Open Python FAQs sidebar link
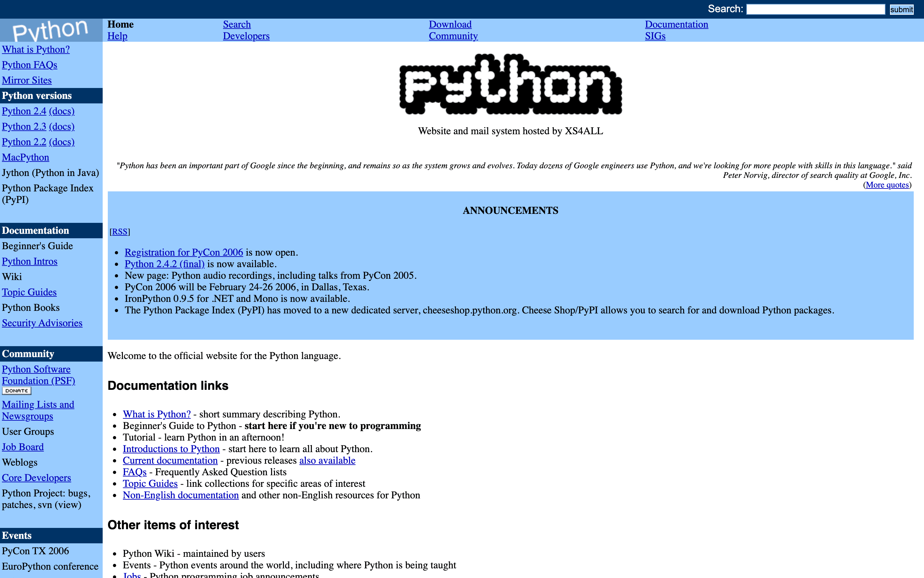This screenshot has height=578, width=924. coord(30,65)
